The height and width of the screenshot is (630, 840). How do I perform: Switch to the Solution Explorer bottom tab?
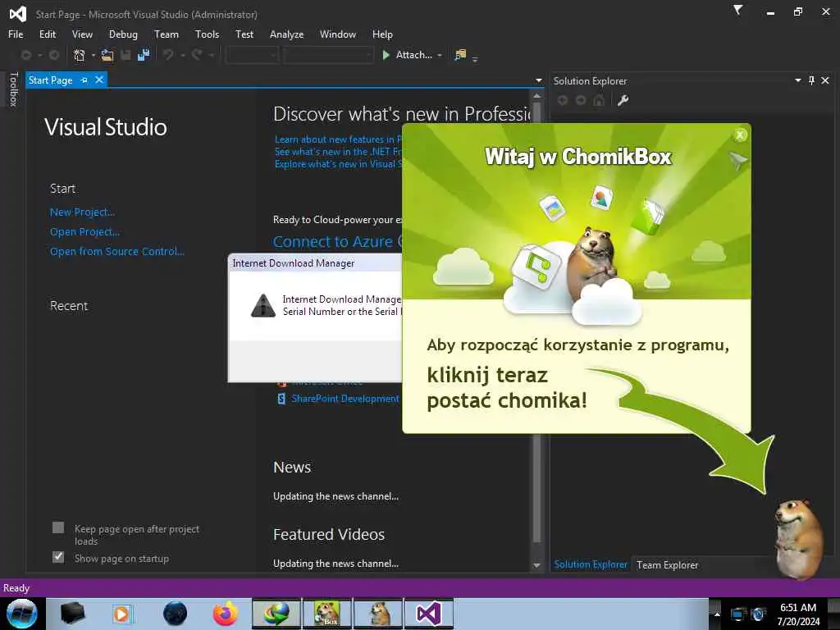tap(591, 564)
